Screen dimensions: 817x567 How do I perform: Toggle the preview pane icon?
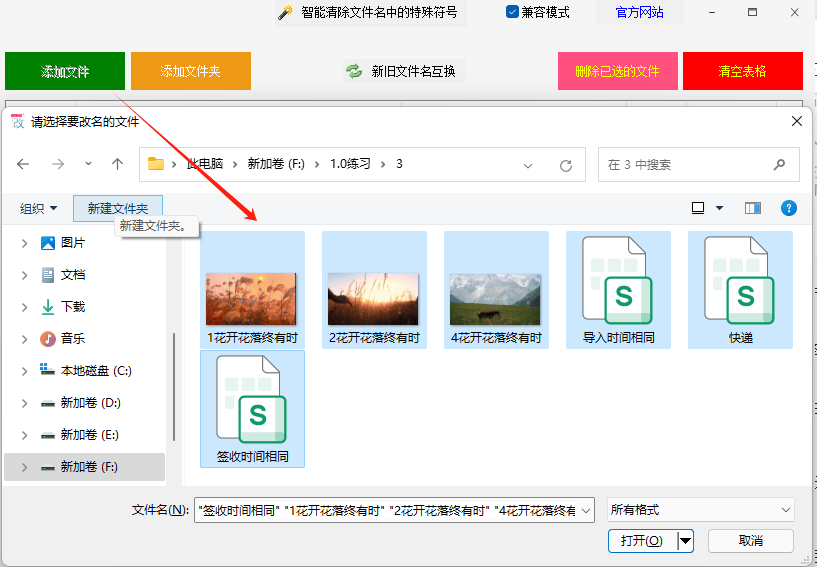(x=753, y=208)
